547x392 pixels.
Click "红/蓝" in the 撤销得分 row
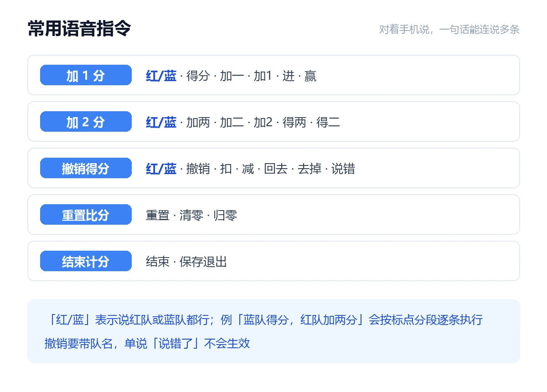(161, 169)
